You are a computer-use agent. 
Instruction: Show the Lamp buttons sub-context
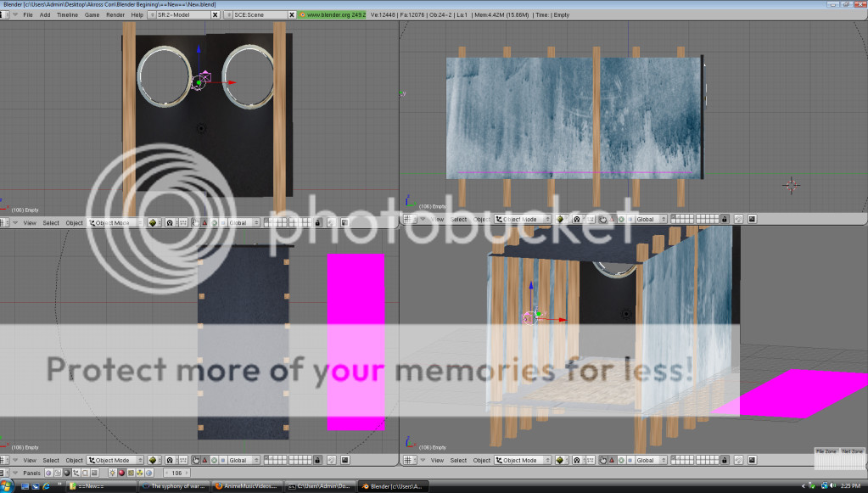pyautogui.click(x=112, y=473)
